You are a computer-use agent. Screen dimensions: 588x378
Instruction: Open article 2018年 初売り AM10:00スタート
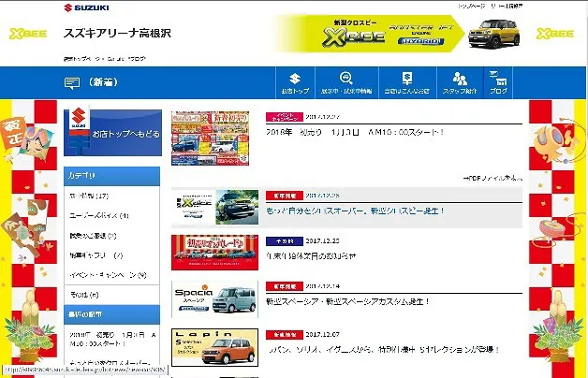tap(356, 132)
